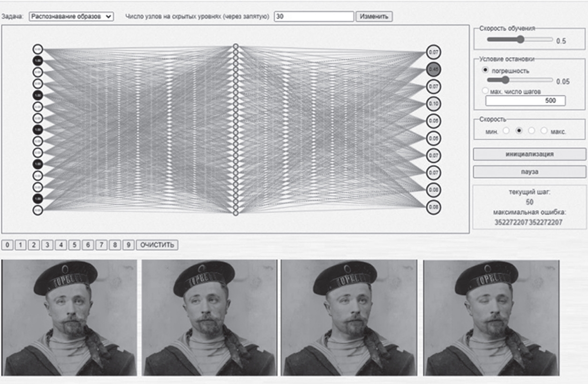The height and width of the screenshot is (384, 588).
Task: Click the output node showing 0.45
Action: (x=433, y=69)
